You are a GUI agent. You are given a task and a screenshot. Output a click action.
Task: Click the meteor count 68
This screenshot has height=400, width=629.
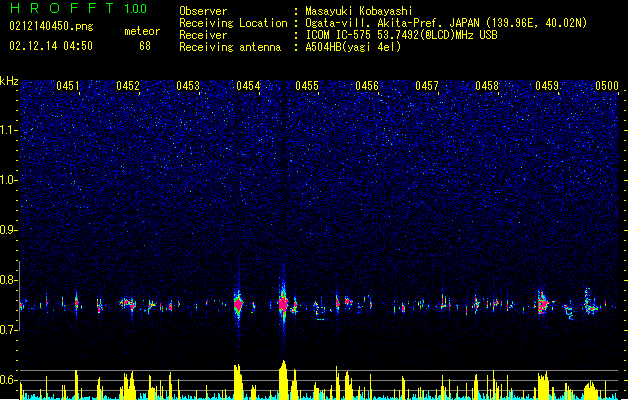[x=145, y=46]
